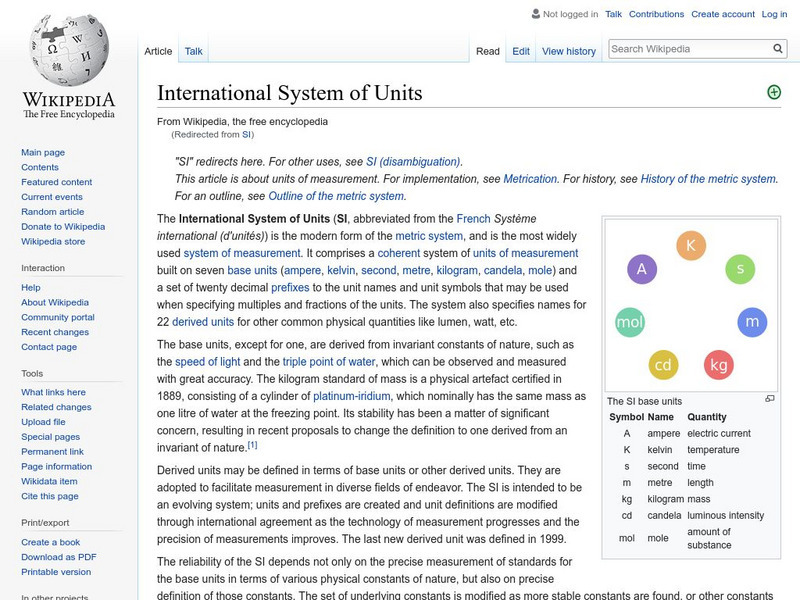Open the metric system link
The height and width of the screenshot is (600, 800).
[x=429, y=236]
